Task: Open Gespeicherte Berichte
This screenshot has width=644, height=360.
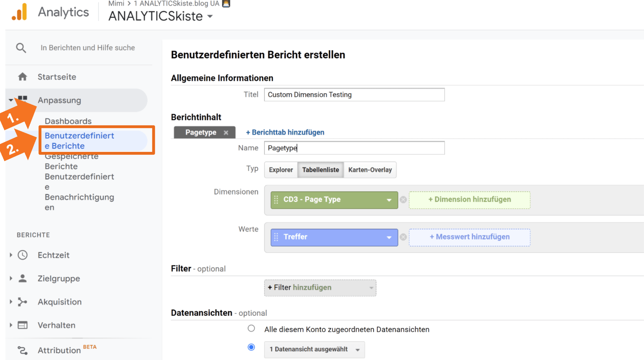Action: coord(72,162)
